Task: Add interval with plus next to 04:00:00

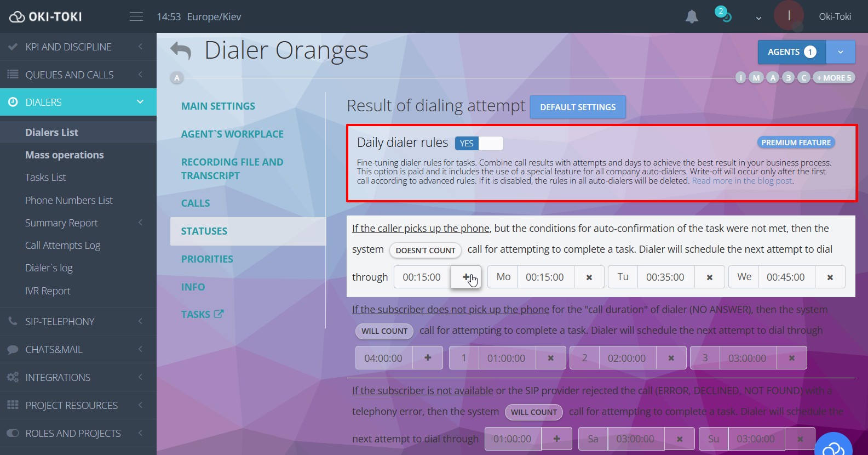Action: pyautogui.click(x=428, y=358)
